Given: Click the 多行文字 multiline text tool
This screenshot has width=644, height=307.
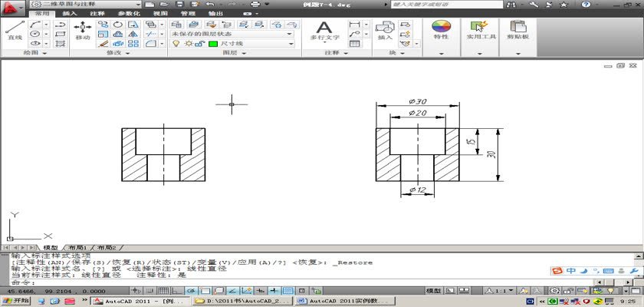Looking at the screenshot, I should (324, 30).
